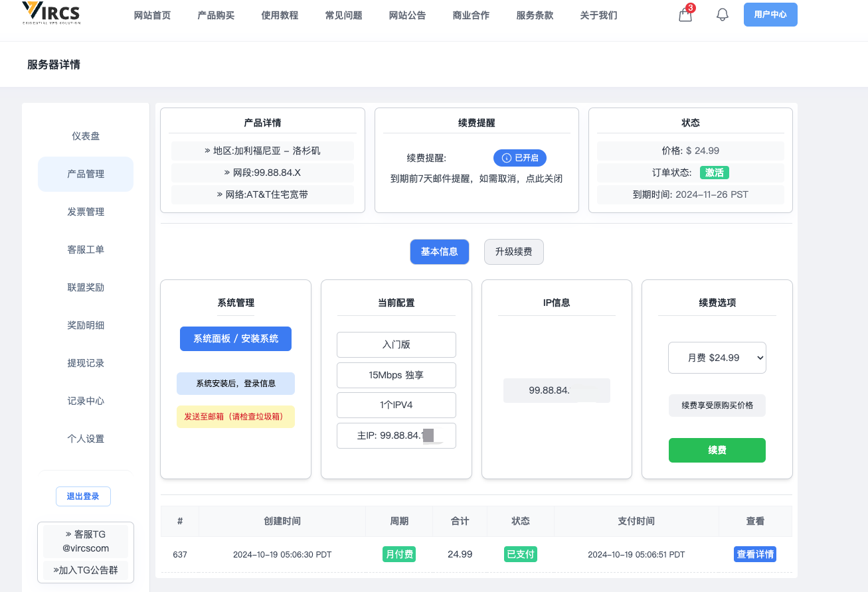868x592 pixels.
Task: Switch to the 基本信息 tab
Action: [x=439, y=252]
